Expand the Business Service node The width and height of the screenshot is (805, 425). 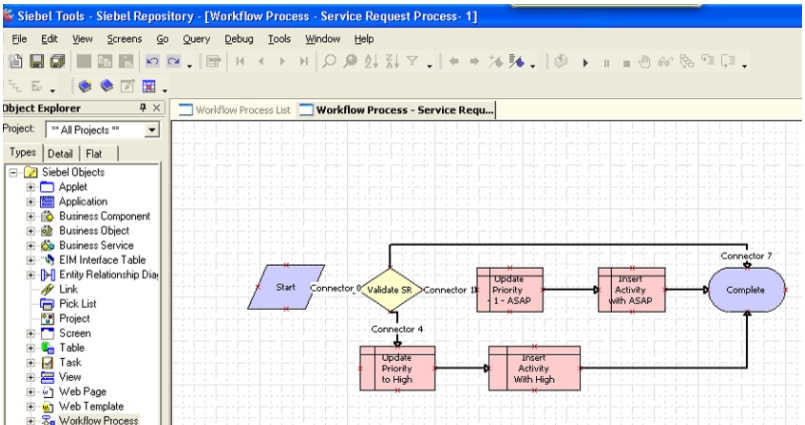(x=30, y=245)
